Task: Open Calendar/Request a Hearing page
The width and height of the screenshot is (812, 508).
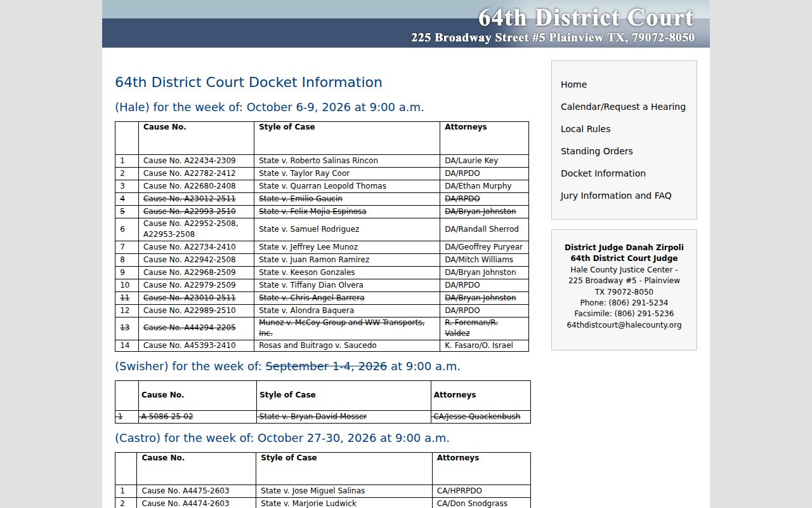Action: 623,107
